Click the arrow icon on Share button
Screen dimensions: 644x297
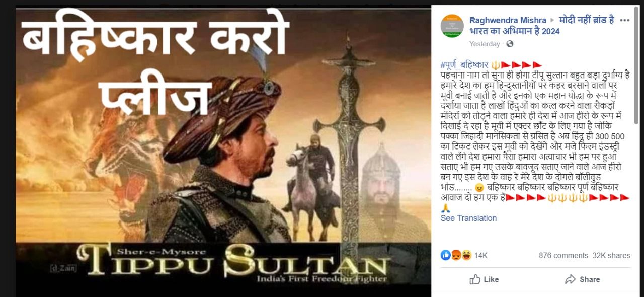tap(570, 279)
